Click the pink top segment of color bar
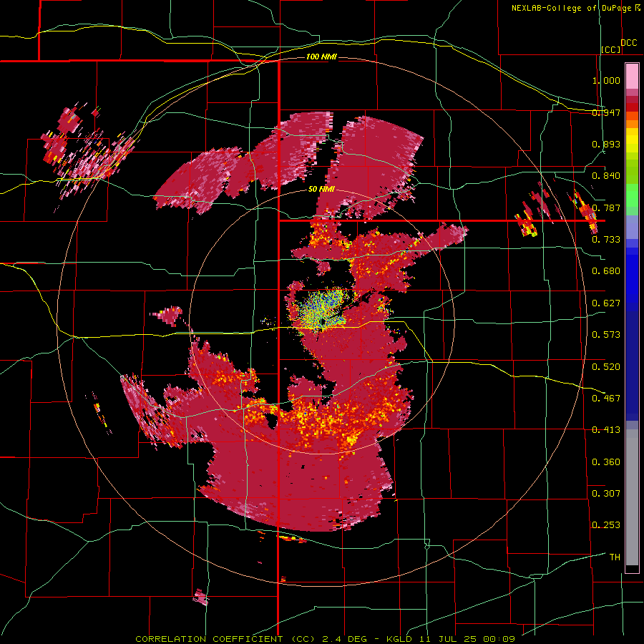 coord(632,76)
